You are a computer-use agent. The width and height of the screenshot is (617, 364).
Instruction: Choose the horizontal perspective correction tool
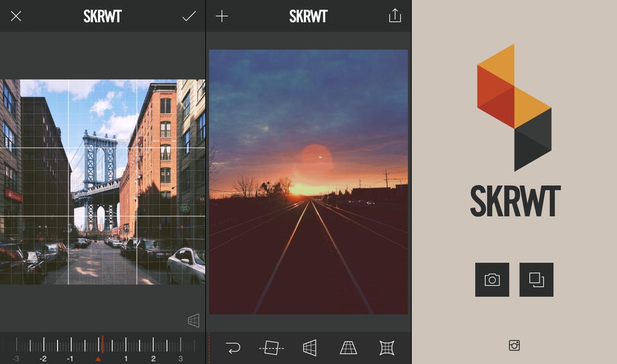(x=310, y=348)
